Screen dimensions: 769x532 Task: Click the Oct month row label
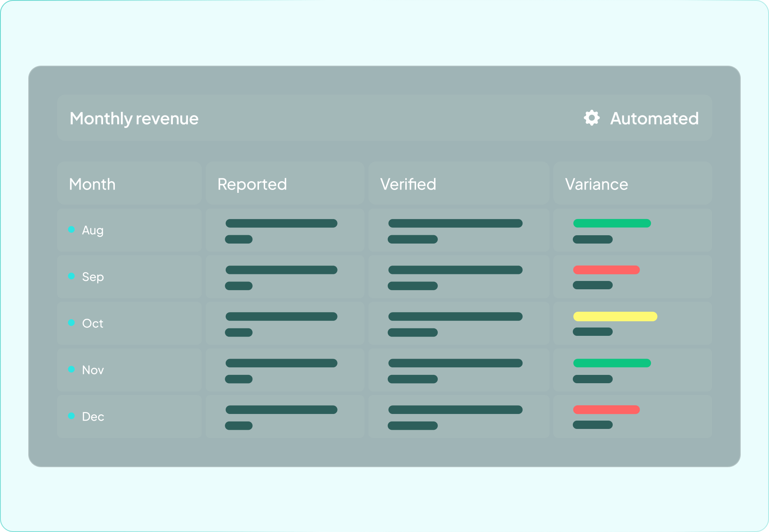pyautogui.click(x=93, y=323)
